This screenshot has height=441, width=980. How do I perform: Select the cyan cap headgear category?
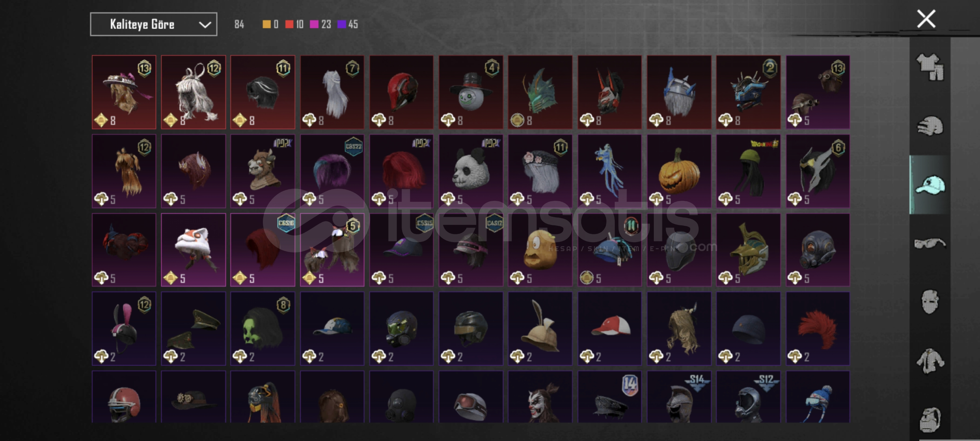coord(930,185)
